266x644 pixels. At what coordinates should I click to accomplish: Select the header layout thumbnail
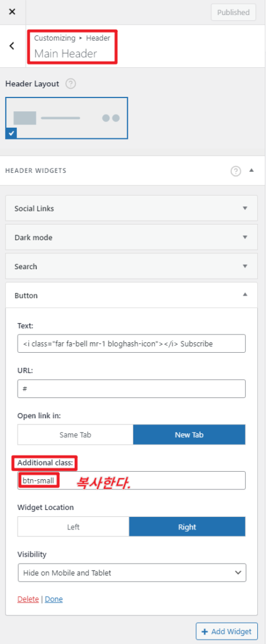point(67,118)
